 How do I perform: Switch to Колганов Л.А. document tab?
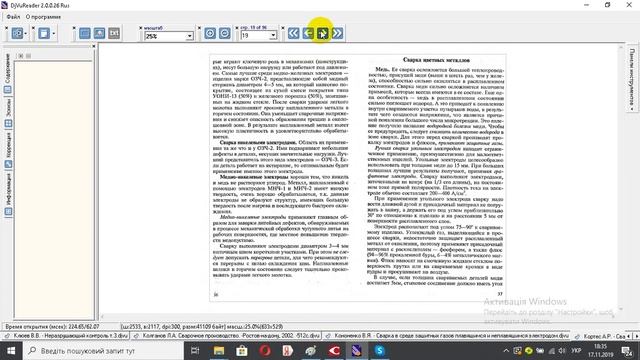pos(227,336)
